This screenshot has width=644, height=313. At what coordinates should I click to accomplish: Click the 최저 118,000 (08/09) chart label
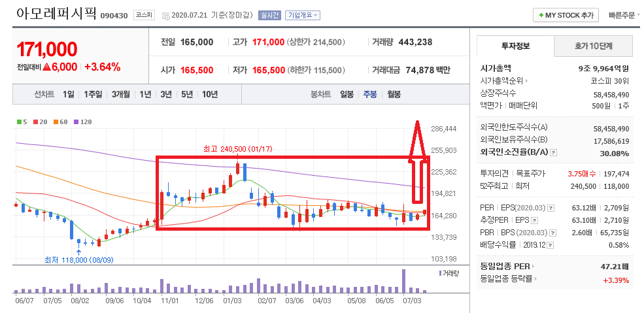[x=79, y=259]
